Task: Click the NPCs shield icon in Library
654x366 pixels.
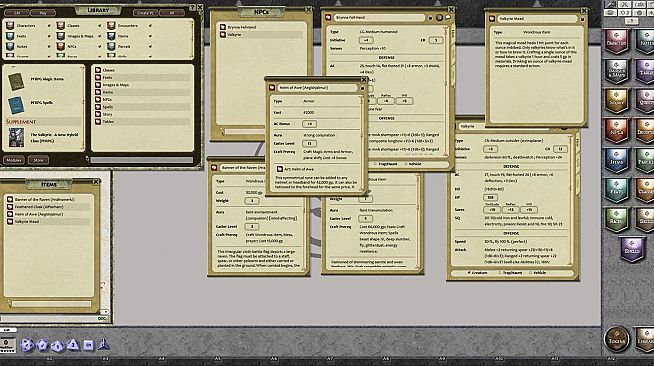Action: point(61,47)
